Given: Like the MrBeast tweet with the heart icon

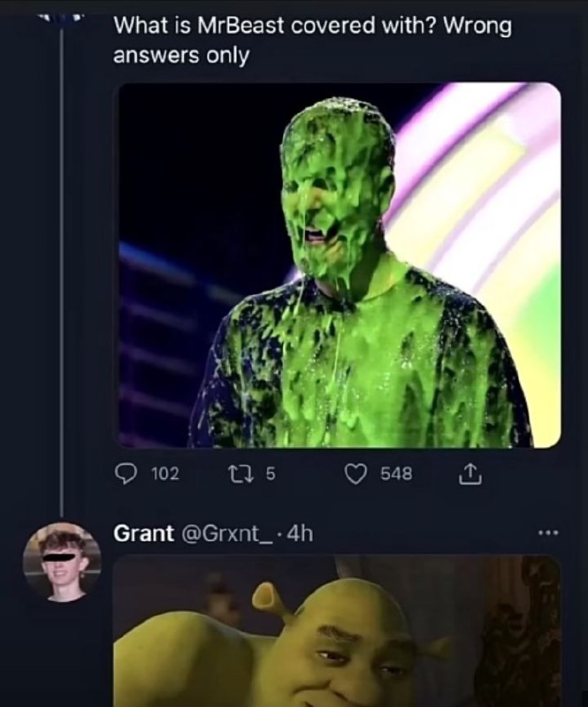Looking at the screenshot, I should (x=355, y=474).
